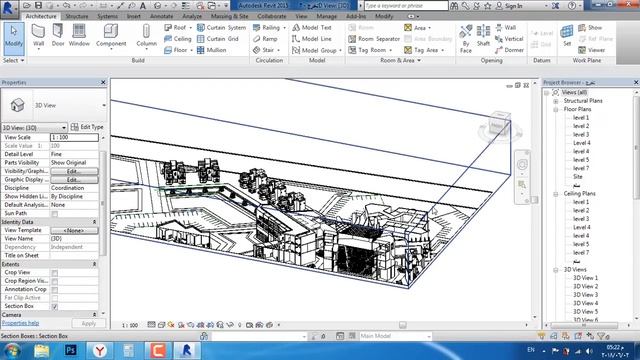Uncheck the Section Box checkbox
Image resolution: width=640 pixels, height=360 pixels.
coord(55,307)
